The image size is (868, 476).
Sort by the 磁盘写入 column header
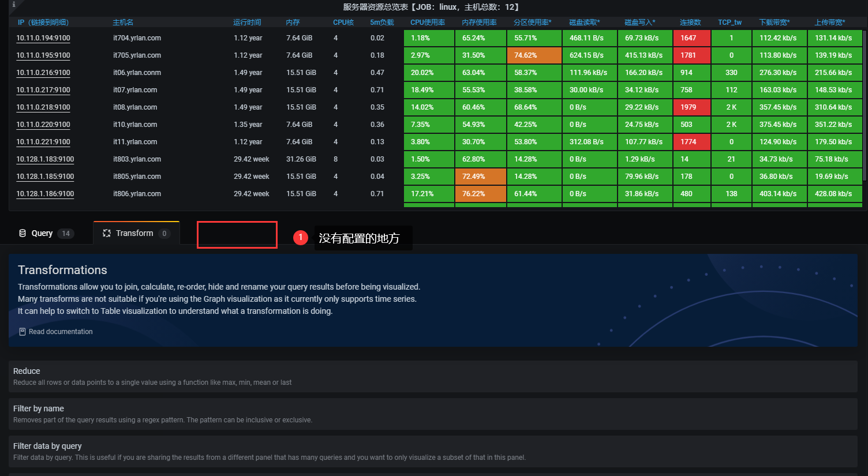point(640,23)
